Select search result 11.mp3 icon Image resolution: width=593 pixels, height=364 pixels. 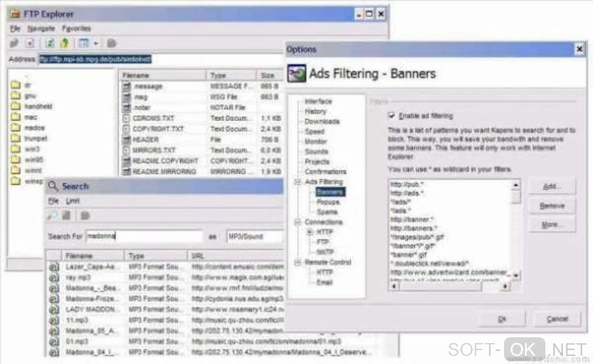tap(54, 320)
